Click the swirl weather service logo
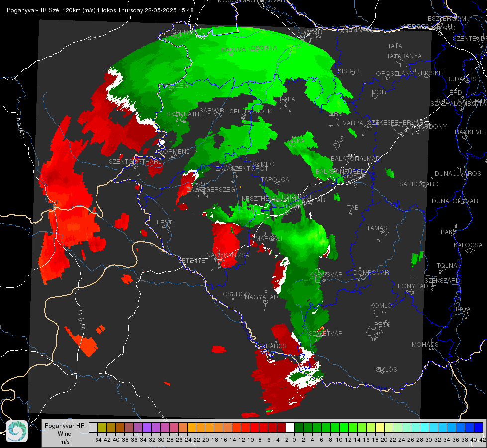 17,431
